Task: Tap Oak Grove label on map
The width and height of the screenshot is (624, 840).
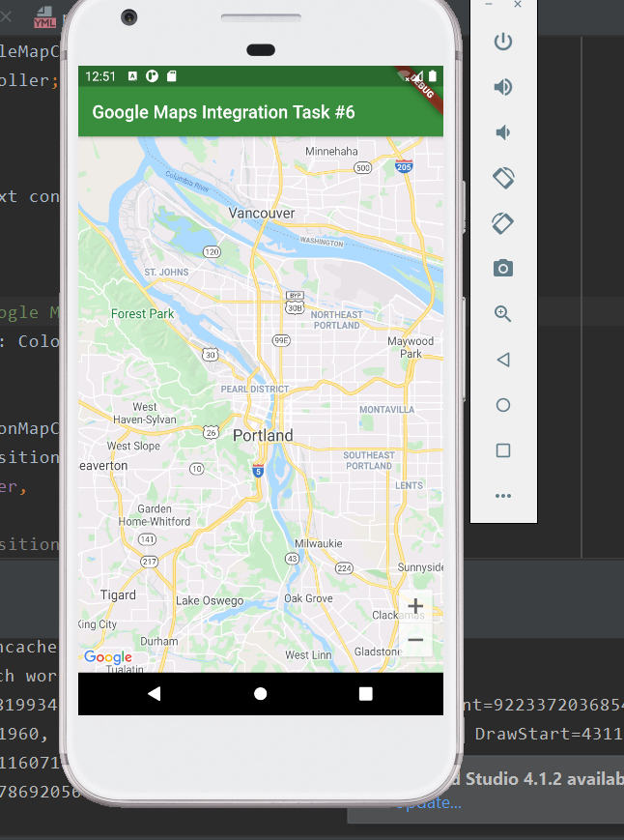Action: coord(308,598)
